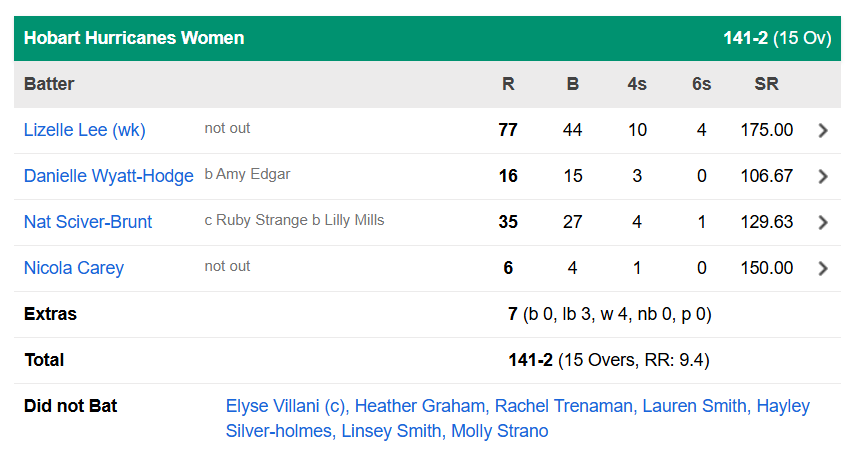The image size is (850, 463).
Task: Click Molly Strano player link
Action: [x=500, y=432]
